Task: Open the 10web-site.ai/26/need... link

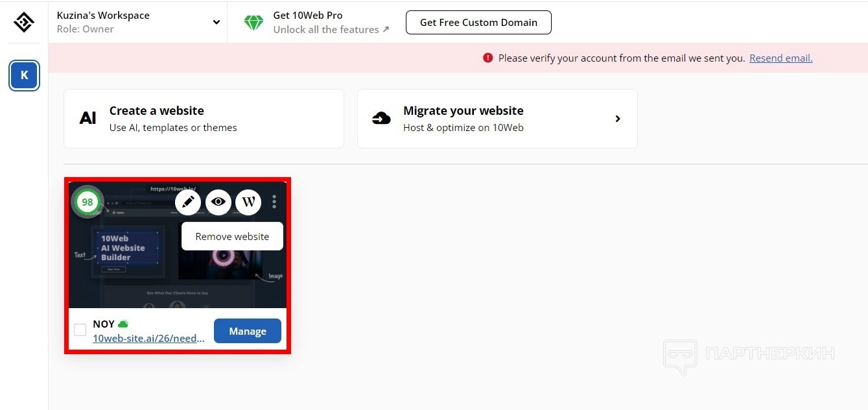Action: 148,338
